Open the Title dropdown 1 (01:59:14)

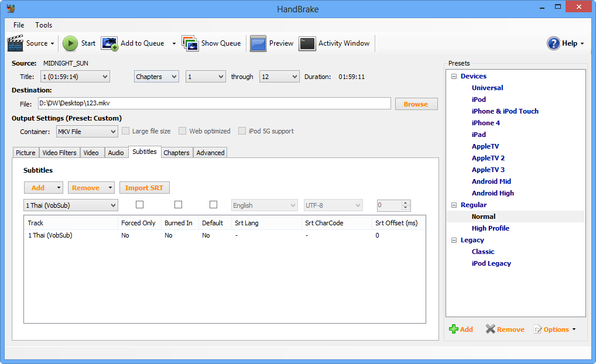point(76,77)
